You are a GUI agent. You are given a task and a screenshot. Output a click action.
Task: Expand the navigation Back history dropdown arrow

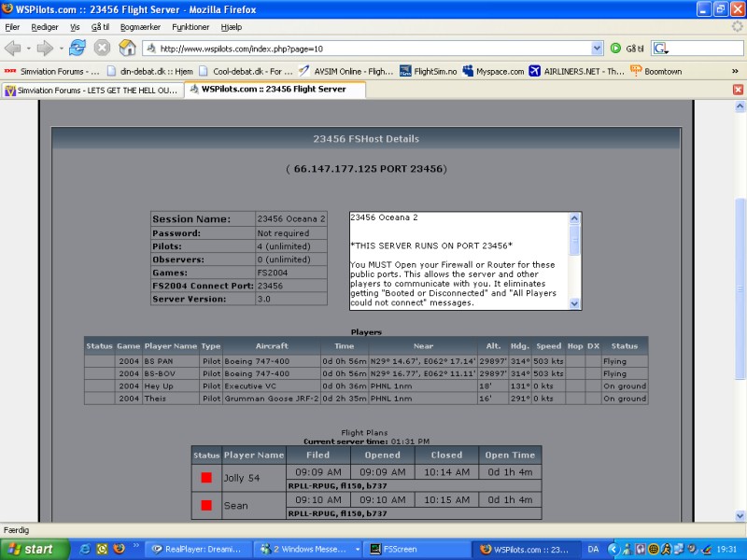point(28,48)
